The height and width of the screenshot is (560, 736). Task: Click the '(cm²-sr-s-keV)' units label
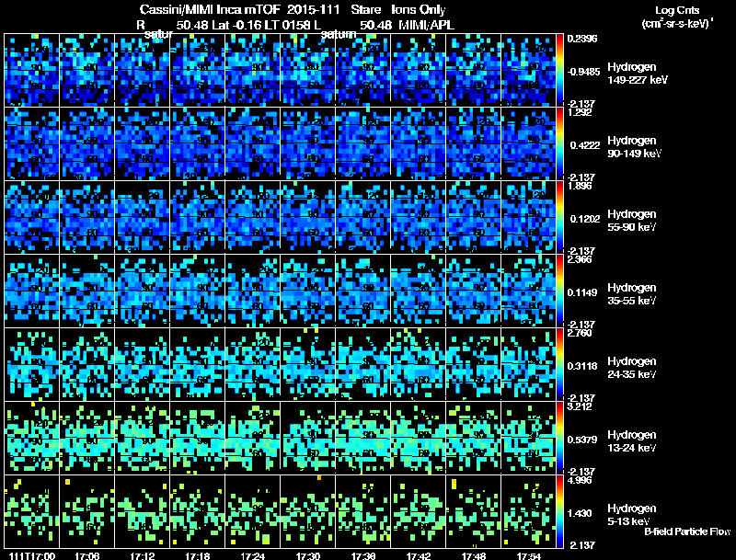click(677, 23)
